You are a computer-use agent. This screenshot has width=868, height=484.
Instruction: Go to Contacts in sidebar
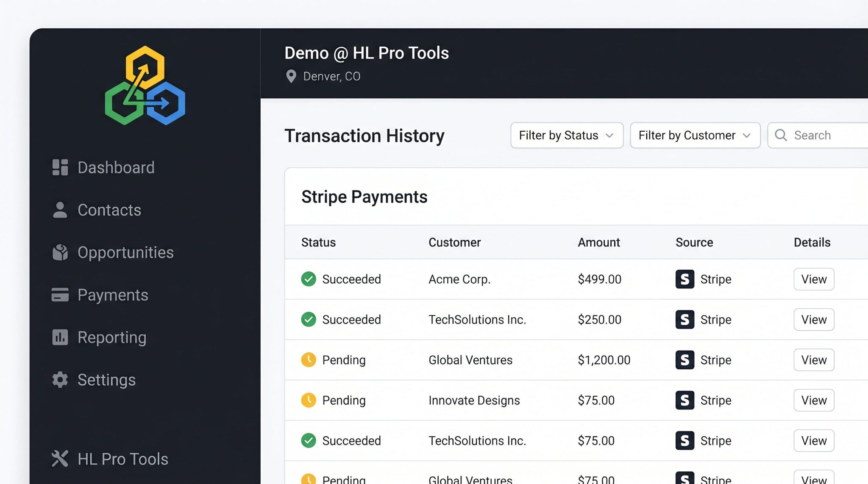coord(97,210)
